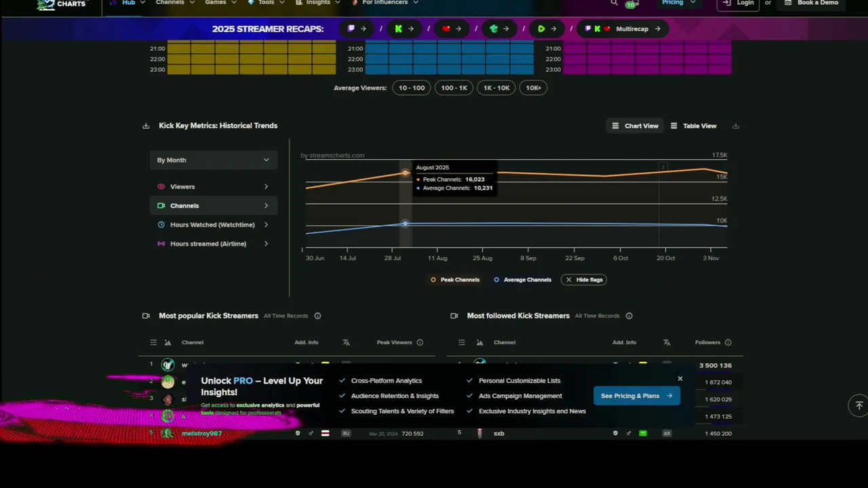Click the follower count 1 450 200
This screenshot has width=868, height=488.
coord(718,433)
